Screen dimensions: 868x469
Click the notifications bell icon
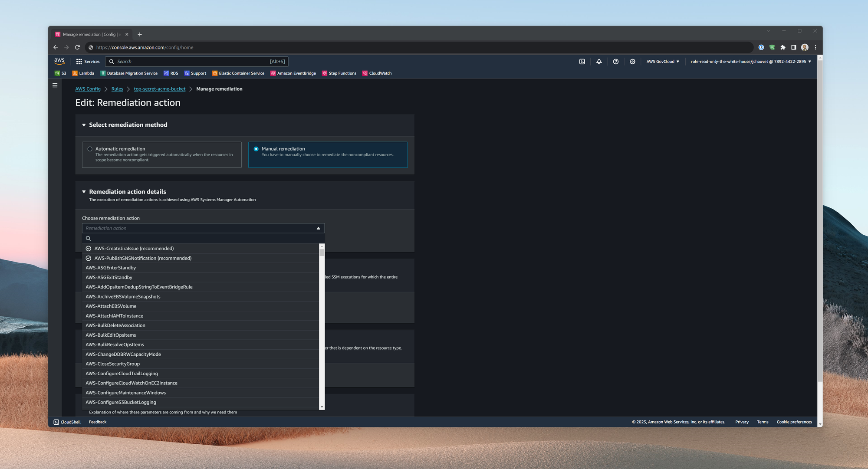(599, 62)
